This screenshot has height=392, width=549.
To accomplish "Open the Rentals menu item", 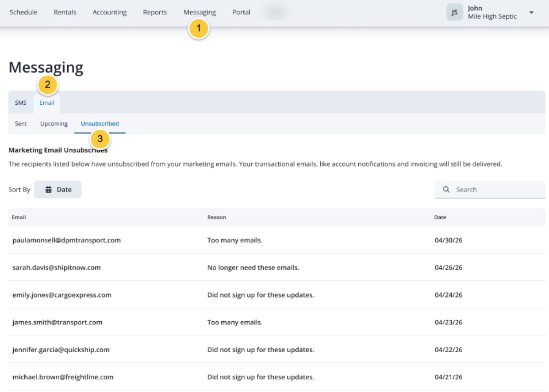I will pyautogui.click(x=65, y=12).
